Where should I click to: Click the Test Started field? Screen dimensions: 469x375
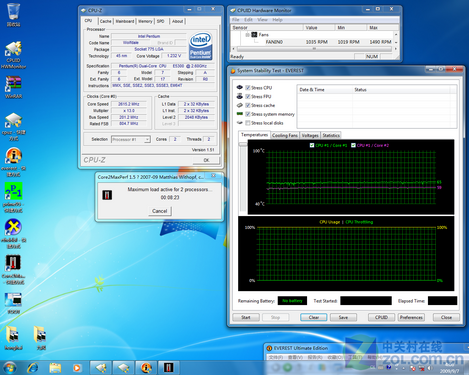tap(366, 301)
